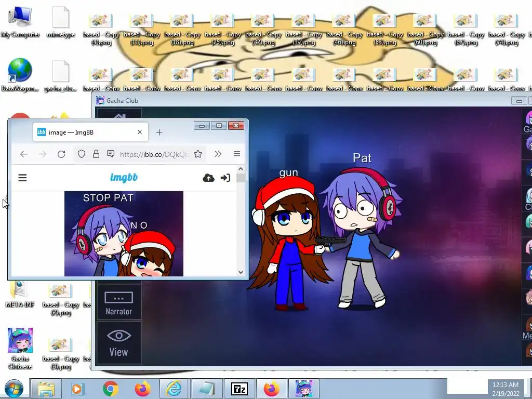Open Google Chrome from taskbar
This screenshot has height=399, width=532.
tap(110, 389)
